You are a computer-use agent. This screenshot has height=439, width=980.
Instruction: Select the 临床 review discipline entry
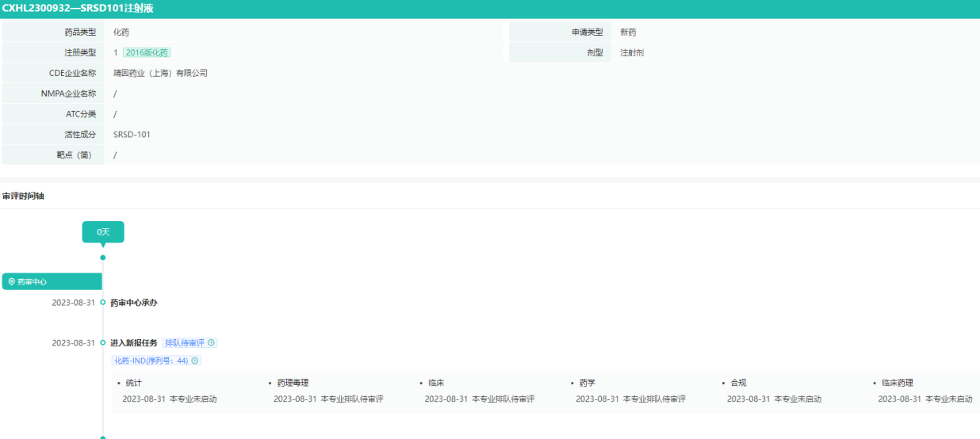point(436,383)
